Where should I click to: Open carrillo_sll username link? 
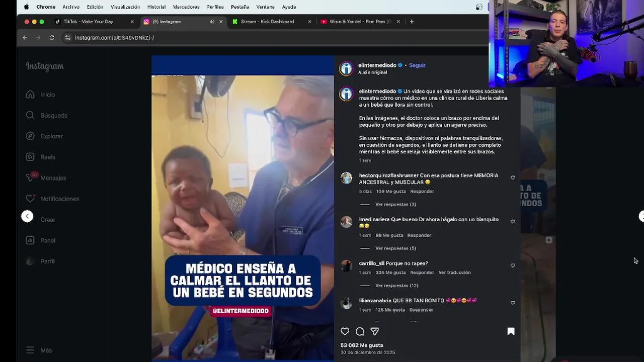371,263
